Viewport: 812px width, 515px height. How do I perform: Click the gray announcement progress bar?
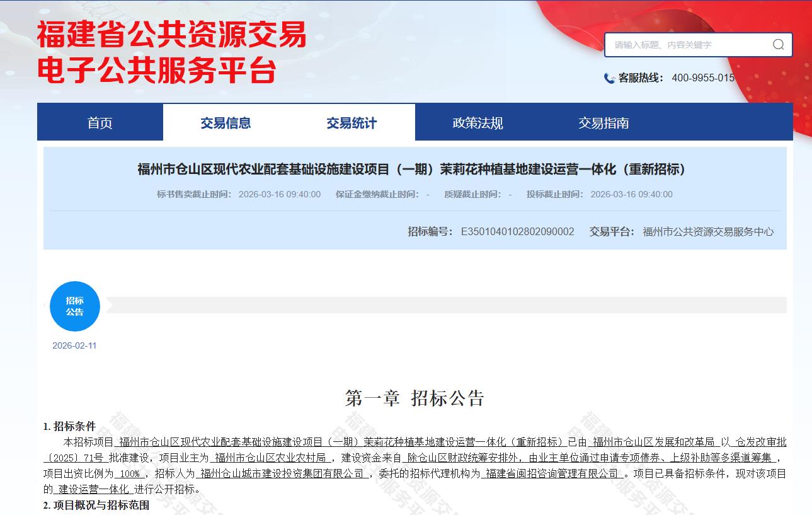(441, 305)
